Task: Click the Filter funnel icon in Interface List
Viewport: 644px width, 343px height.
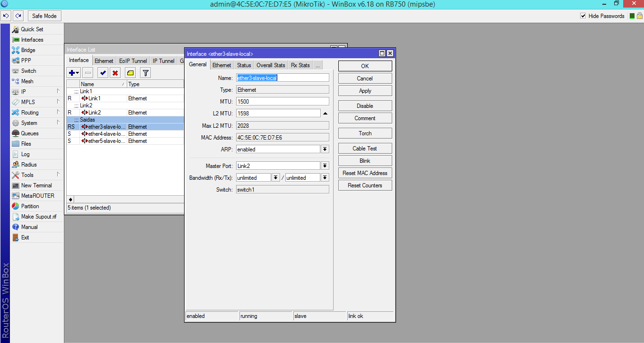Action: (146, 73)
